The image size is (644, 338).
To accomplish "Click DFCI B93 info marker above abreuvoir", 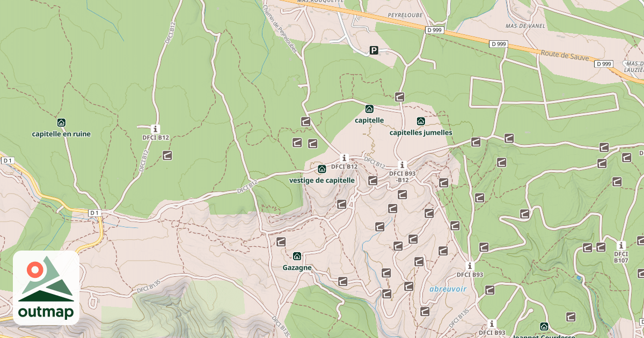I will point(470,266).
